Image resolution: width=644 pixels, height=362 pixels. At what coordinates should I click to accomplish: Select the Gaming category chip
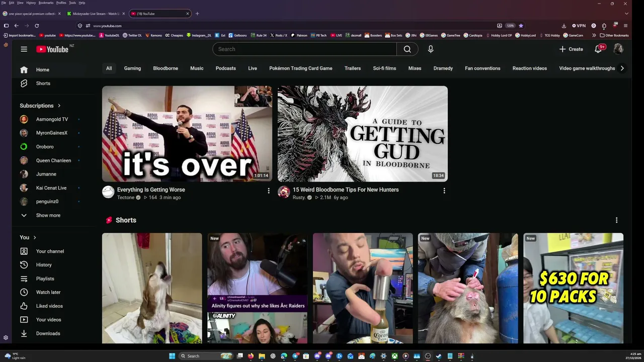coord(132,68)
